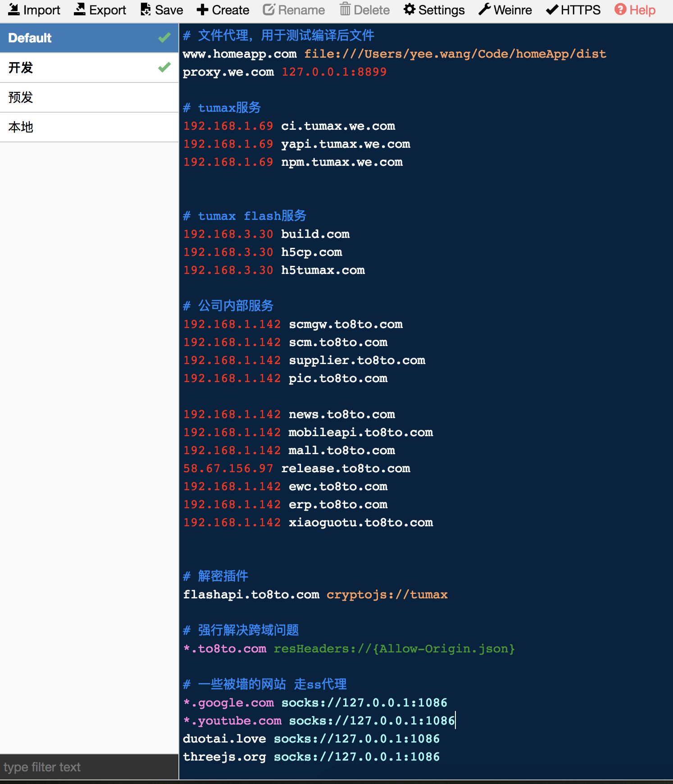Click *.google.com socks rule
This screenshot has width=673, height=784.
[x=315, y=702]
